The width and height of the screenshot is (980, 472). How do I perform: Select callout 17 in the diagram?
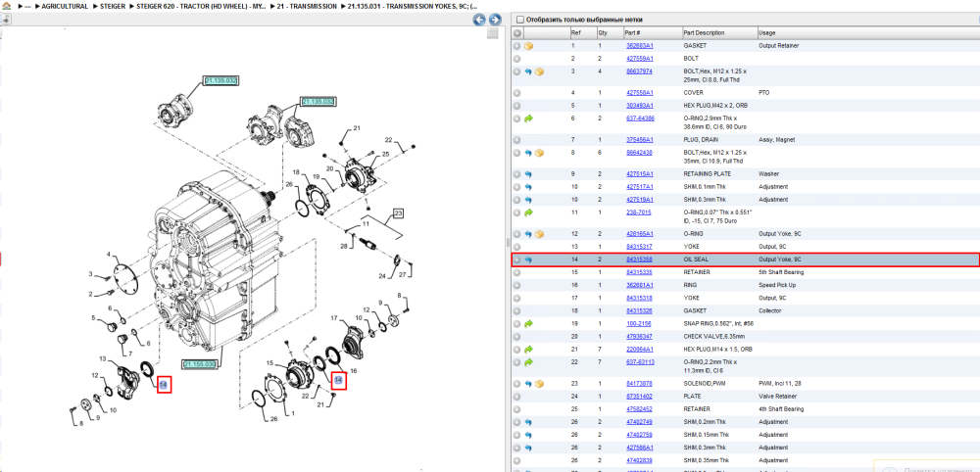(334, 318)
